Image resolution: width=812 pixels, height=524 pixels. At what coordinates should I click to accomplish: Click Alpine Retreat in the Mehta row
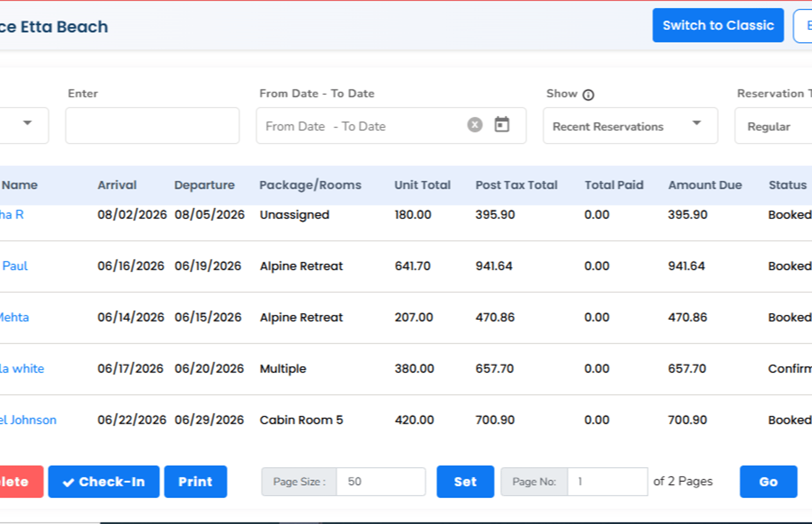301,317
